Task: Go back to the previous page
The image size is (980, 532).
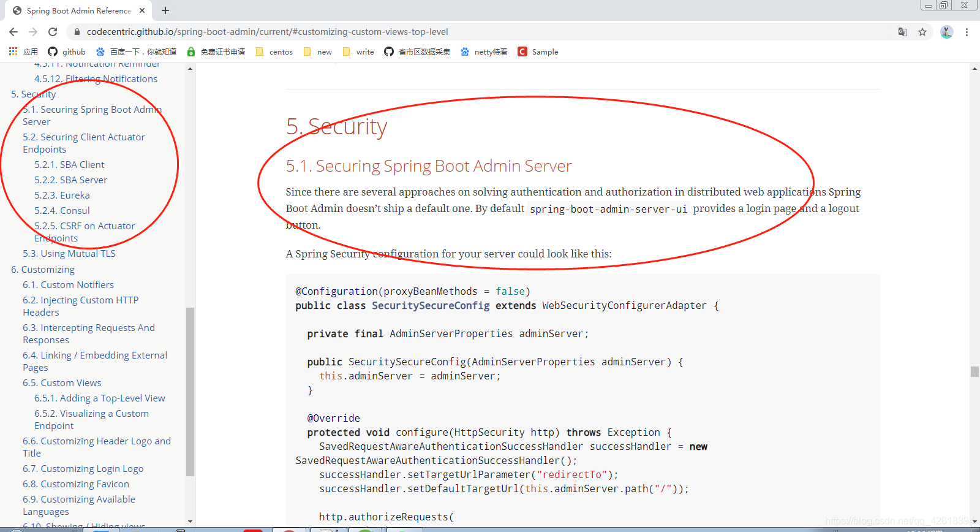Action: (x=13, y=32)
